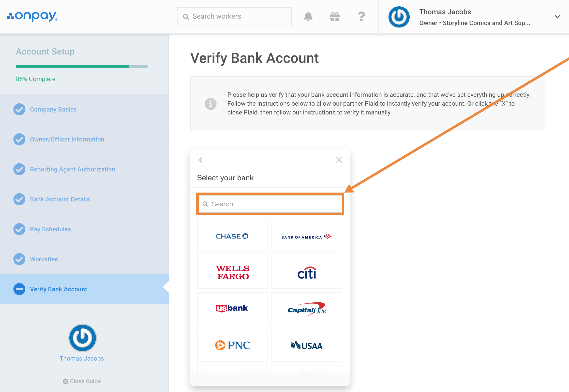The image size is (569, 392).
Task: Click the search magnifier icon in bank search
Action: pos(205,204)
